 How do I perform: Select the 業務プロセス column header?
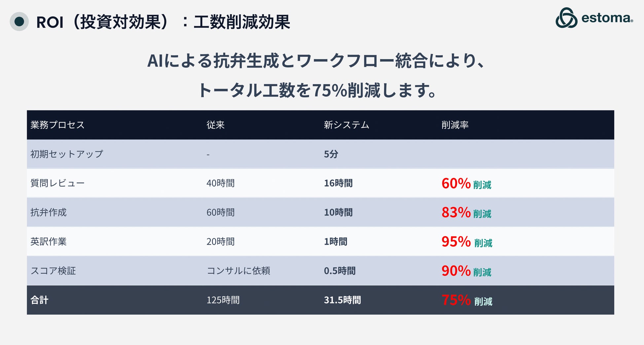click(57, 125)
